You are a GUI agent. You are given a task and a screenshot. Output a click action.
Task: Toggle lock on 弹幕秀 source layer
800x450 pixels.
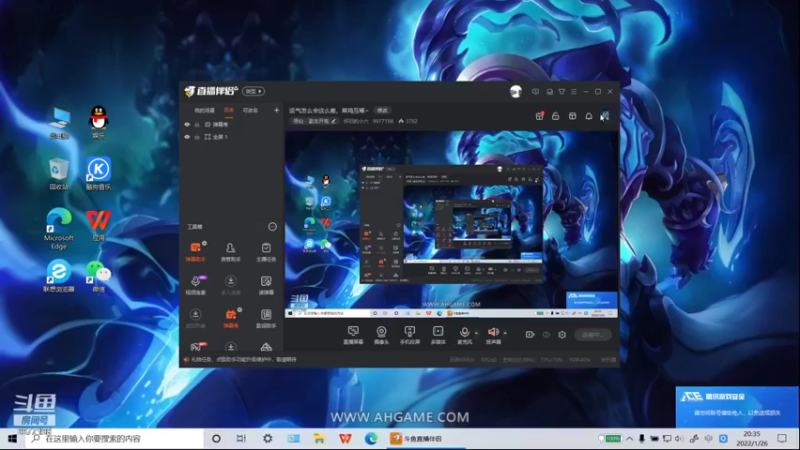pyautogui.click(x=197, y=124)
